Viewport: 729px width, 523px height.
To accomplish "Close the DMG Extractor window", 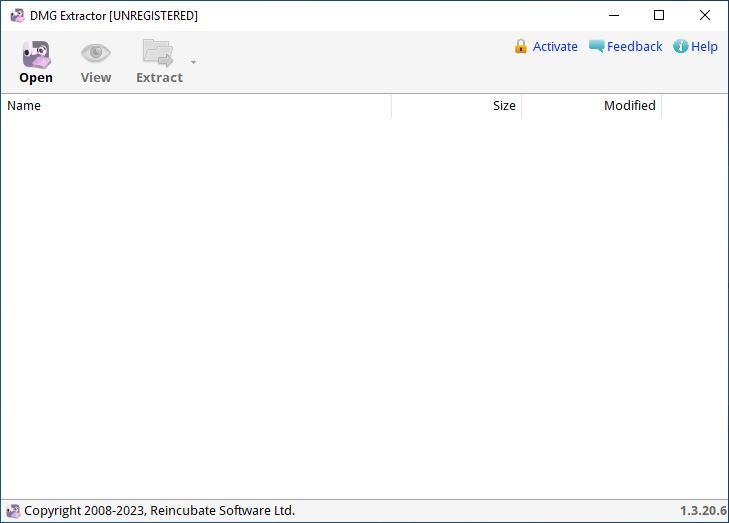I will 704,15.
